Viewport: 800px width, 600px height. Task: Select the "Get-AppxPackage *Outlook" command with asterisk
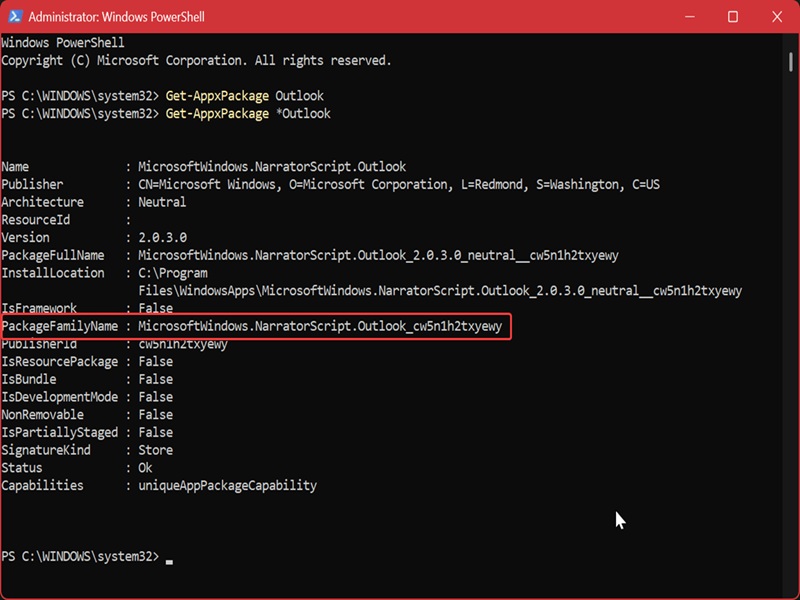(x=248, y=113)
